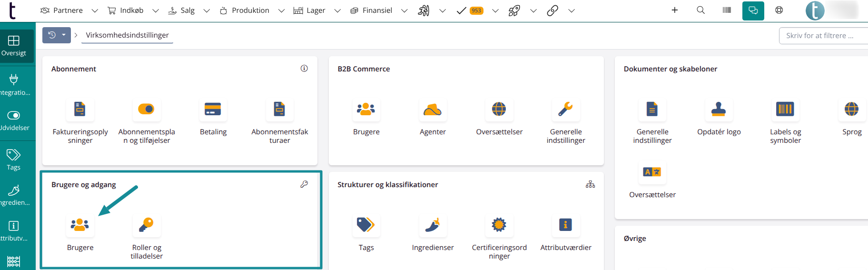Open Labels og symboler barcode icon

785,109
